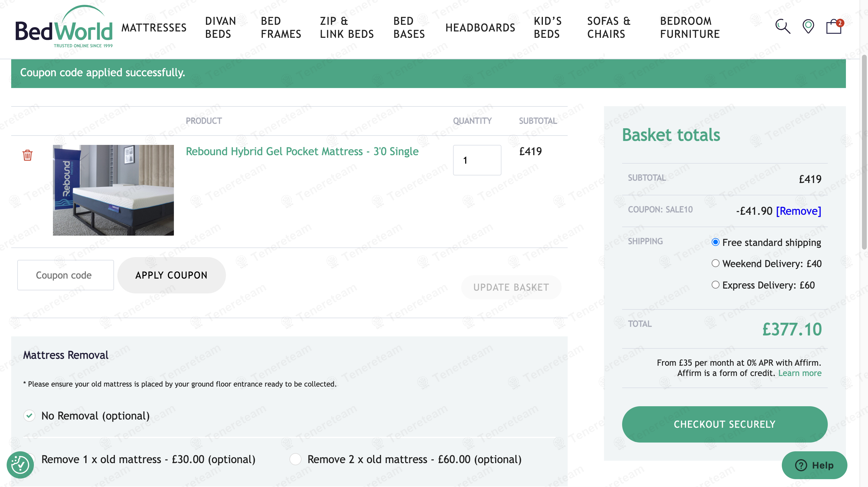The height and width of the screenshot is (487, 868).
Task: Click the search magnifier icon
Action: (782, 26)
